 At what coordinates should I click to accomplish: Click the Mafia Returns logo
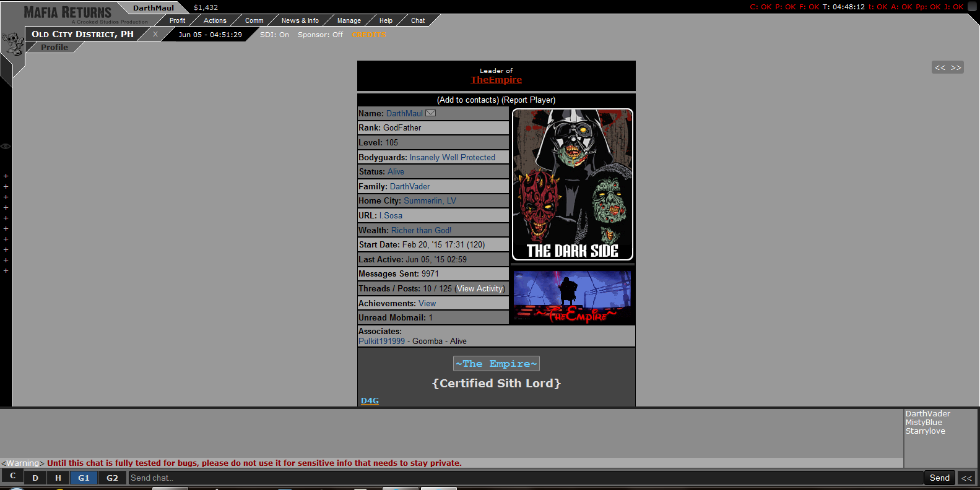tap(68, 13)
